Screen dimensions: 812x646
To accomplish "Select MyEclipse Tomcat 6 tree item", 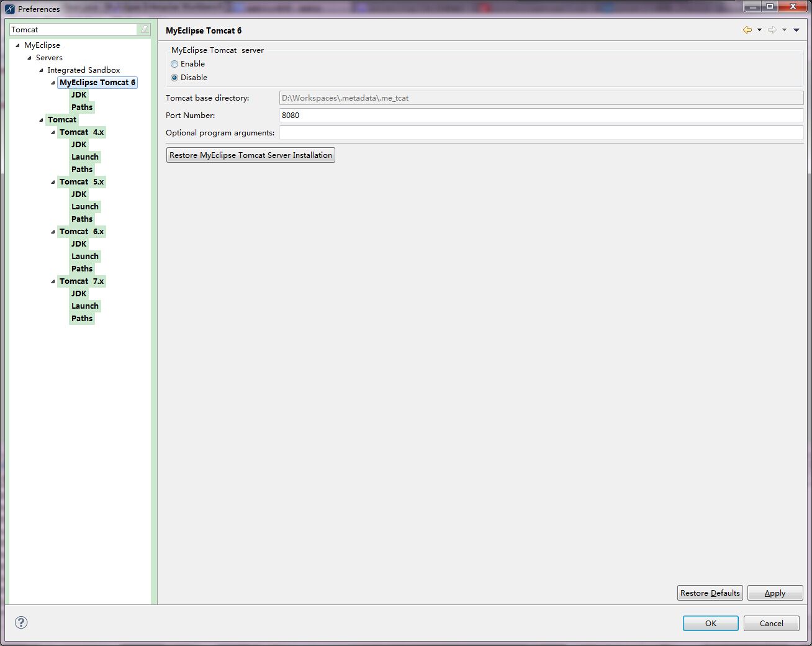I will pos(97,82).
